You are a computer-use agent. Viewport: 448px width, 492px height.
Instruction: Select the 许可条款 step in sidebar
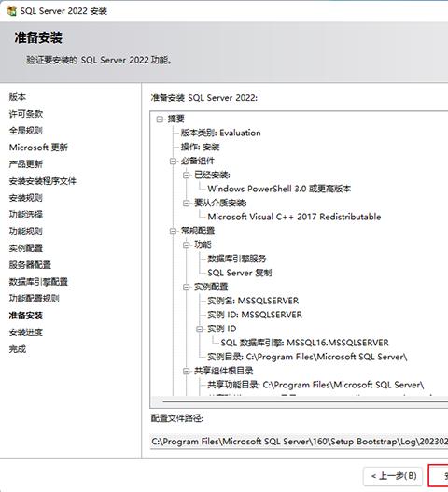(x=26, y=114)
